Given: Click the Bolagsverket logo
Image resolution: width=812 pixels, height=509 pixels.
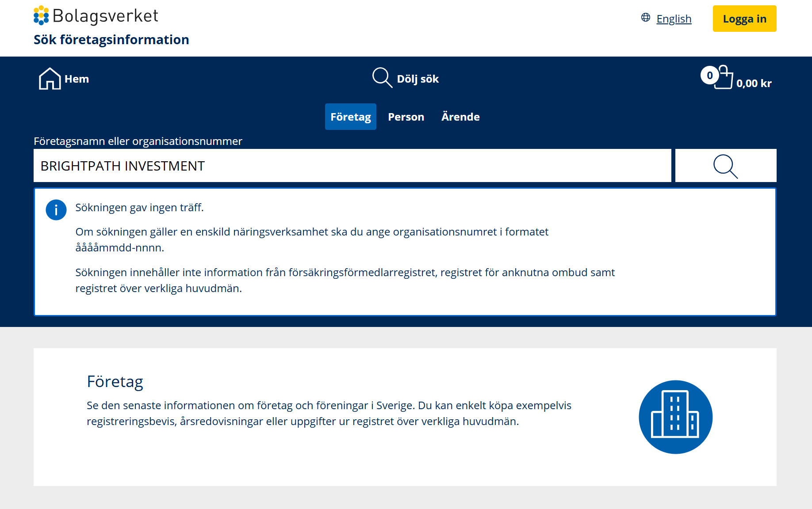Looking at the screenshot, I should tap(96, 16).
